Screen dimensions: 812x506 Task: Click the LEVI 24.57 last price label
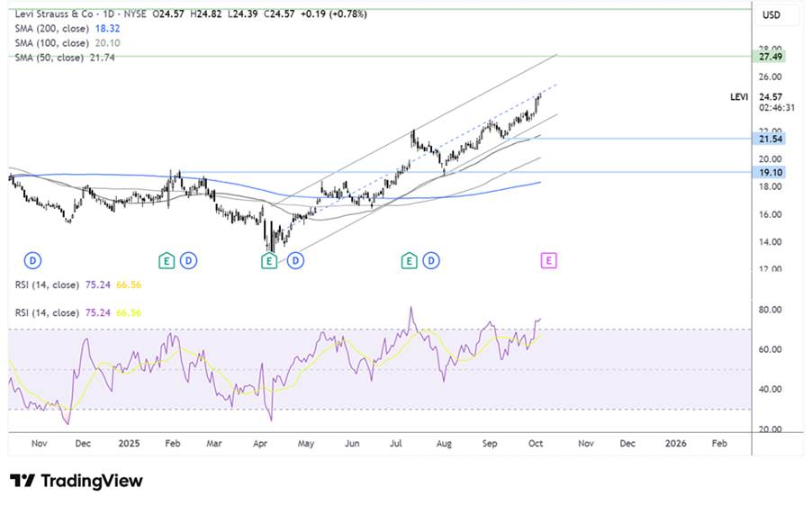(x=770, y=97)
